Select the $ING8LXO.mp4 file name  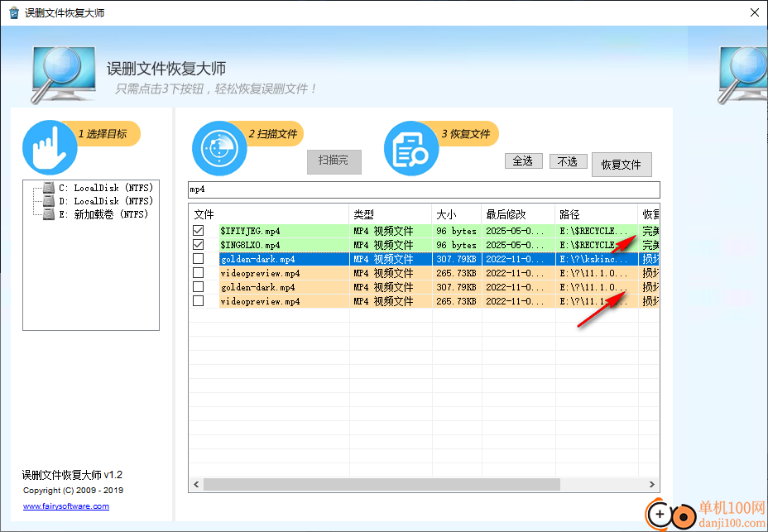tap(250, 245)
